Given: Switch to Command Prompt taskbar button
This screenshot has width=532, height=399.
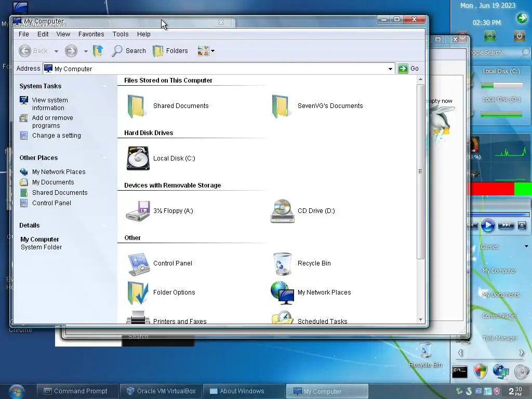Looking at the screenshot, I should (x=77, y=391).
